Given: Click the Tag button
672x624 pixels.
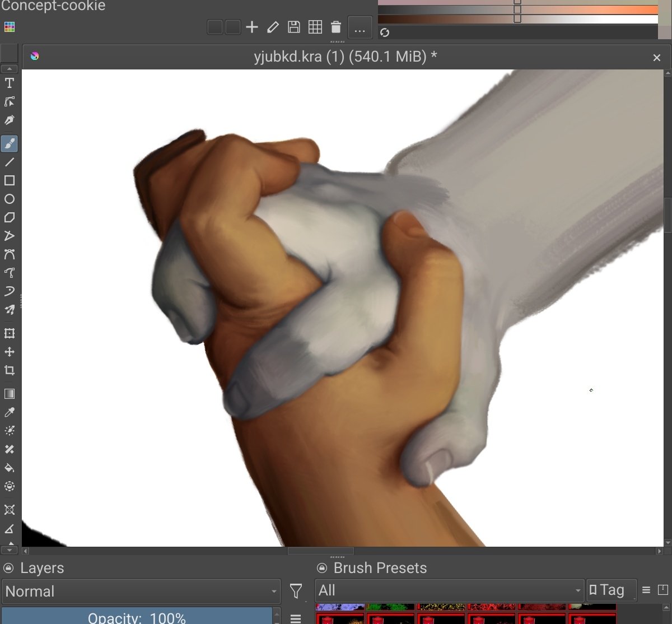Looking at the screenshot, I should pos(612,590).
